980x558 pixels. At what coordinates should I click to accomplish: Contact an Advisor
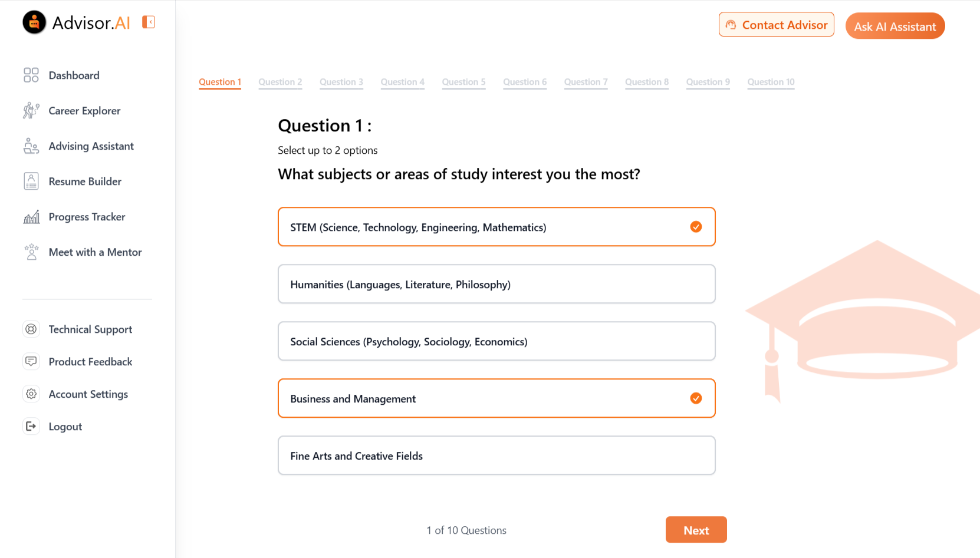[x=776, y=24]
